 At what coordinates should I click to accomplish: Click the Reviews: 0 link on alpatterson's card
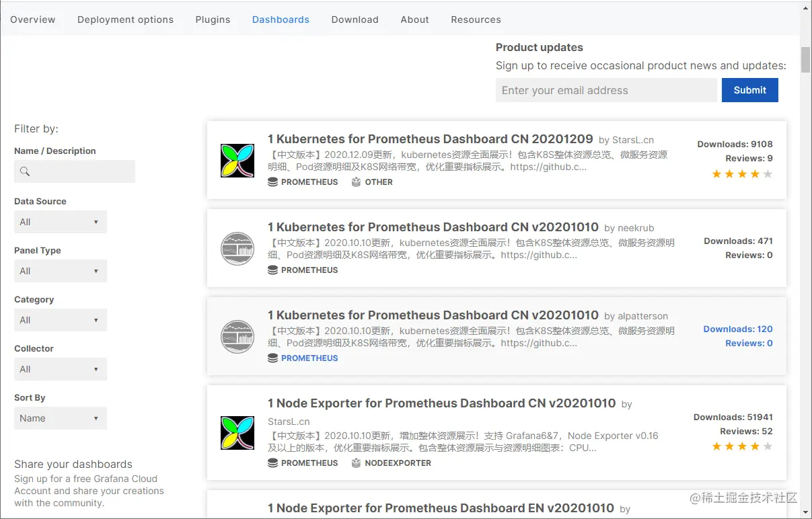pos(749,343)
